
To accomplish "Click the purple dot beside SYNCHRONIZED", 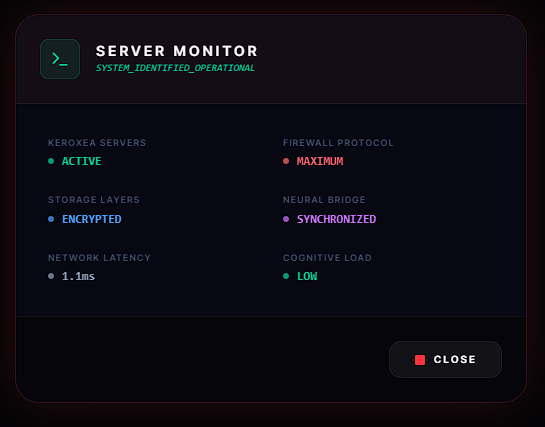I will click(x=286, y=219).
